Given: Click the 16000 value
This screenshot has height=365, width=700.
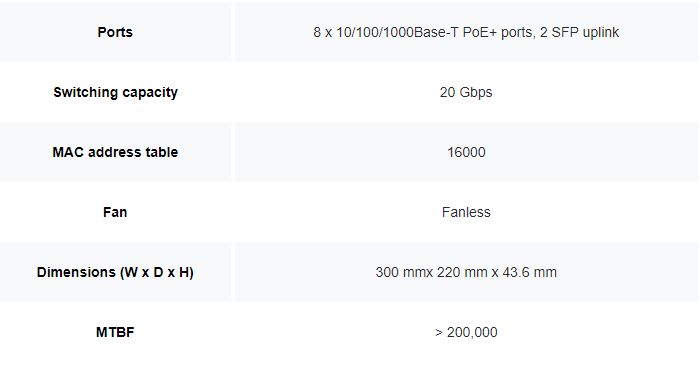Looking at the screenshot, I should pyautogui.click(x=466, y=152).
